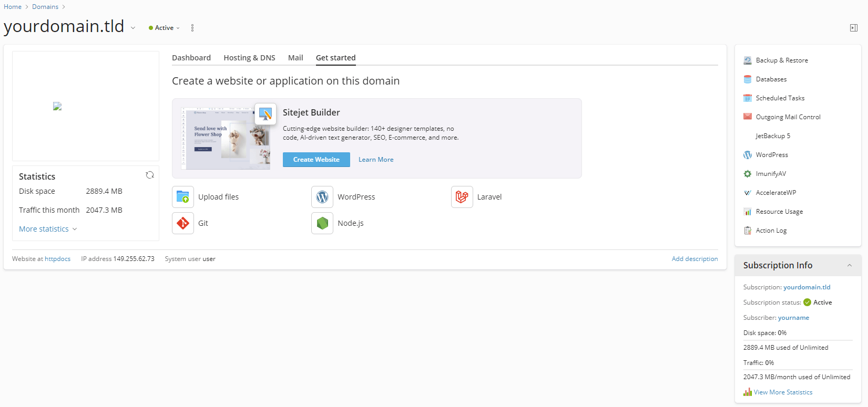The height and width of the screenshot is (407, 868).
Task: Click the Scheduled Tasks label
Action: tap(780, 98)
